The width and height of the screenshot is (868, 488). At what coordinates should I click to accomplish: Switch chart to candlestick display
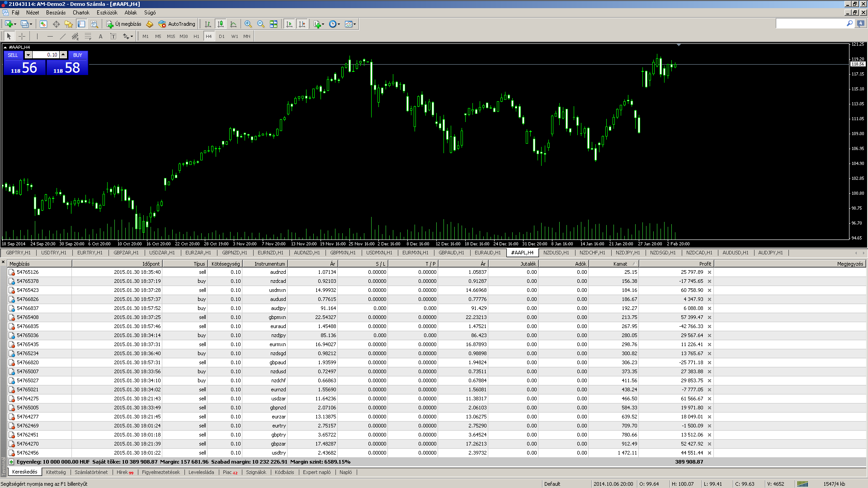221,24
